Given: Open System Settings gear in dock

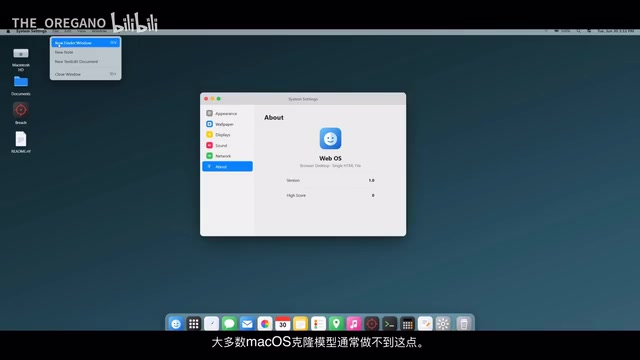Looking at the screenshot, I should pyautogui.click(x=443, y=324).
